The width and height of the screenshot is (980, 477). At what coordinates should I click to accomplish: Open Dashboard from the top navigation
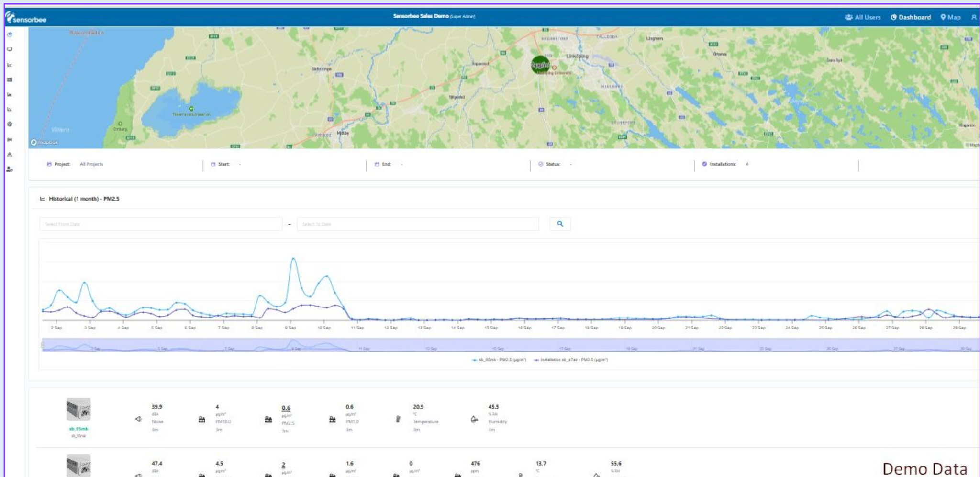pyautogui.click(x=911, y=17)
